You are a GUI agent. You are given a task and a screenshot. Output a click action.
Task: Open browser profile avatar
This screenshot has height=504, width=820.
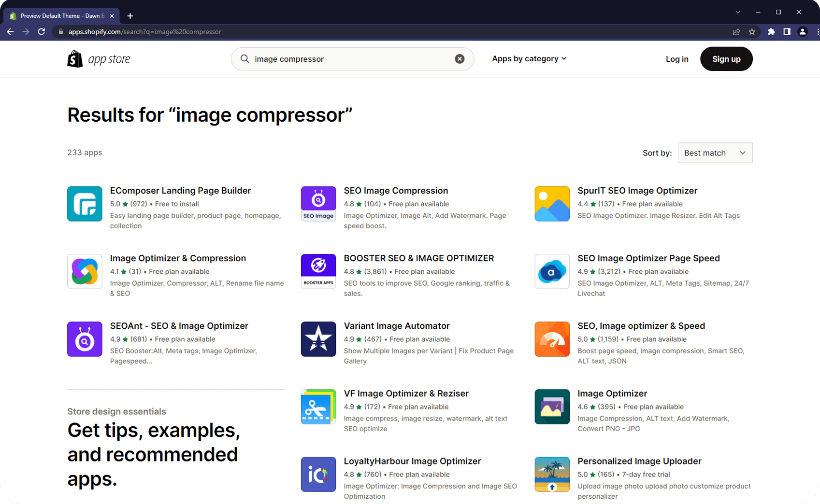pos(803,32)
